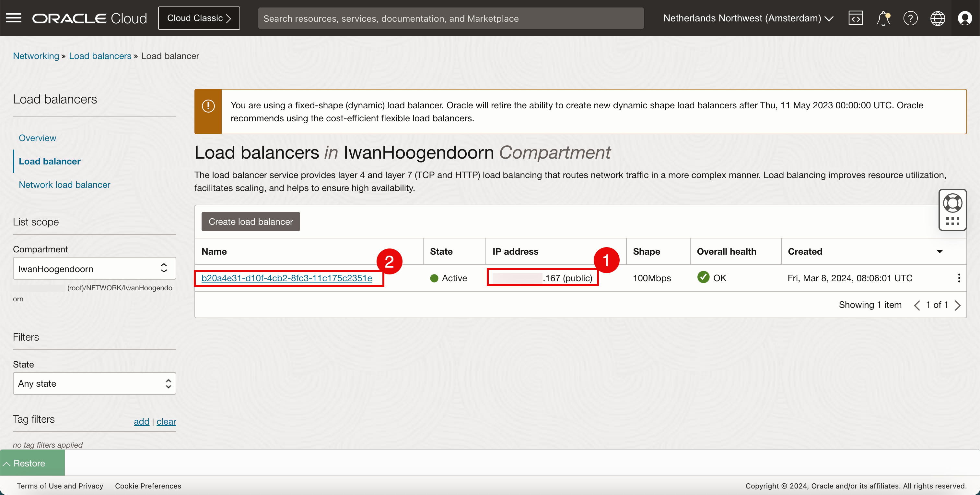Screen dimensions: 980x495
Task: Select Overview in the sidebar
Action: click(x=37, y=138)
